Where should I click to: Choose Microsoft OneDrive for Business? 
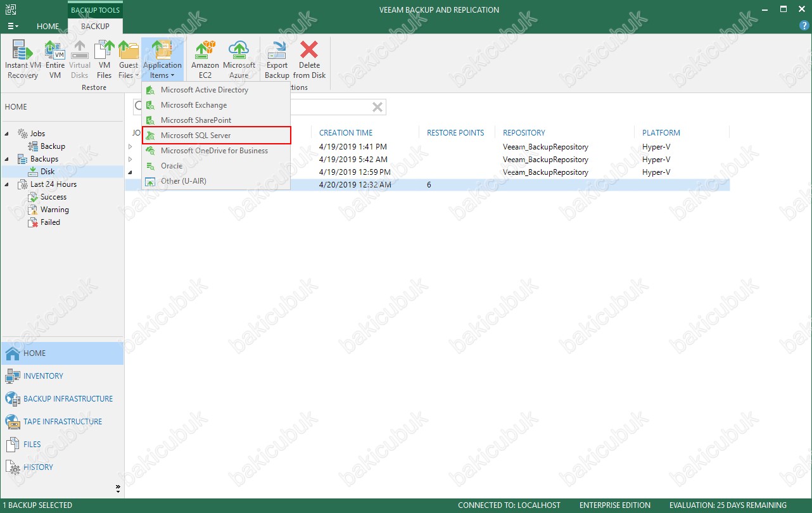(x=216, y=151)
